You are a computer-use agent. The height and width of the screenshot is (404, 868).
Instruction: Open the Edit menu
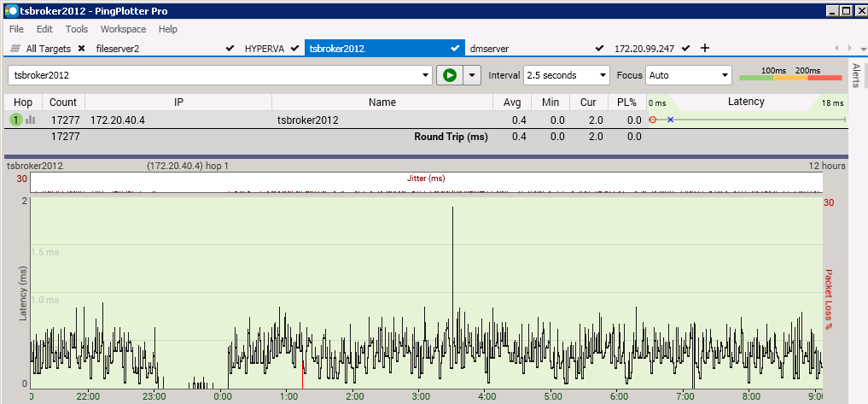pos(44,29)
